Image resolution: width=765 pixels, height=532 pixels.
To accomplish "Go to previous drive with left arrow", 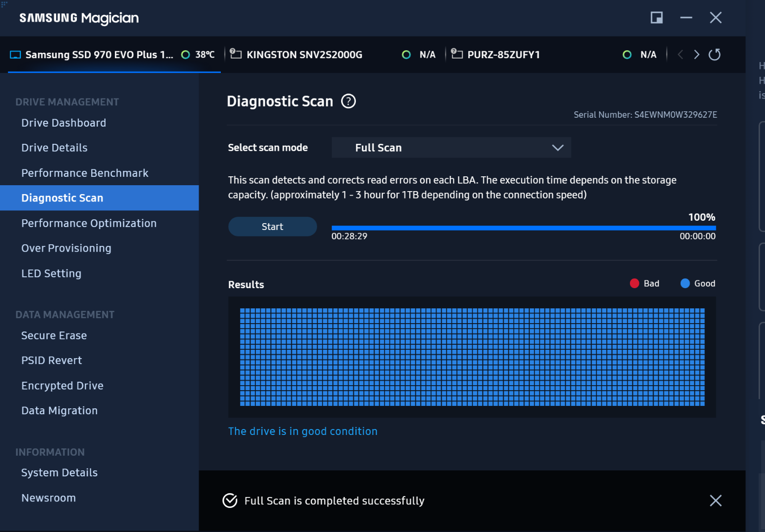I will coord(680,54).
